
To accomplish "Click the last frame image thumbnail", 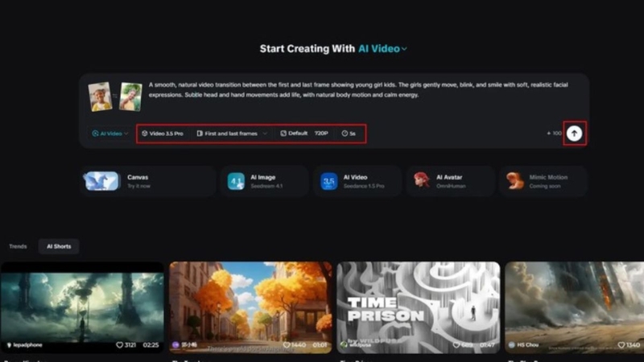I will (x=130, y=97).
